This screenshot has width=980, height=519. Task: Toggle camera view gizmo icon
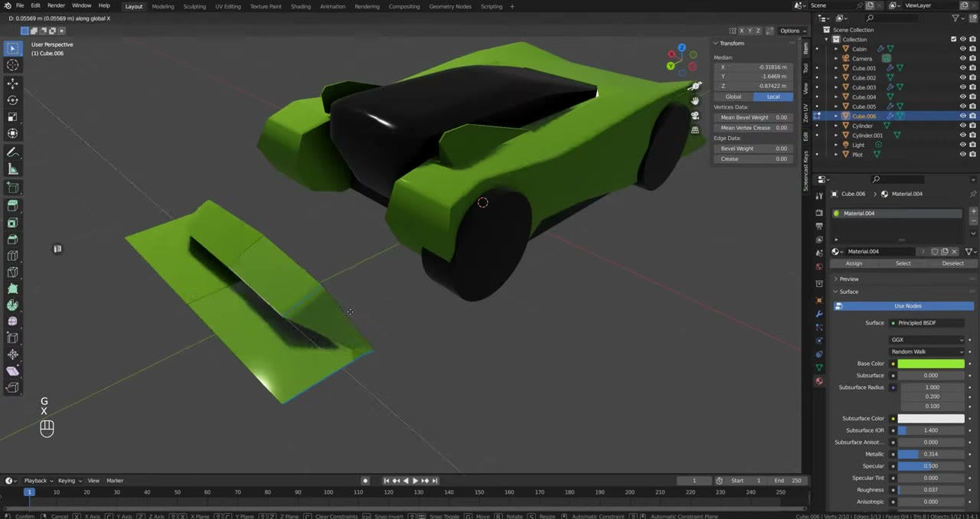coord(695,116)
